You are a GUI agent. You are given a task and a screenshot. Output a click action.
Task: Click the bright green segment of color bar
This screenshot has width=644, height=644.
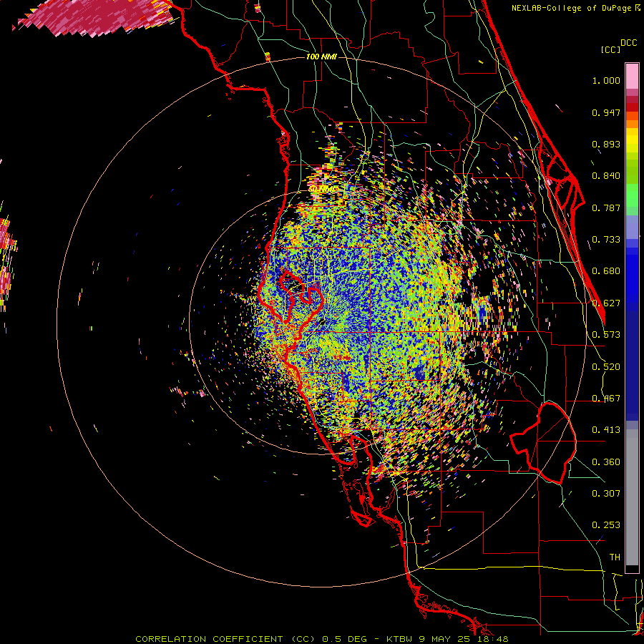point(632,195)
